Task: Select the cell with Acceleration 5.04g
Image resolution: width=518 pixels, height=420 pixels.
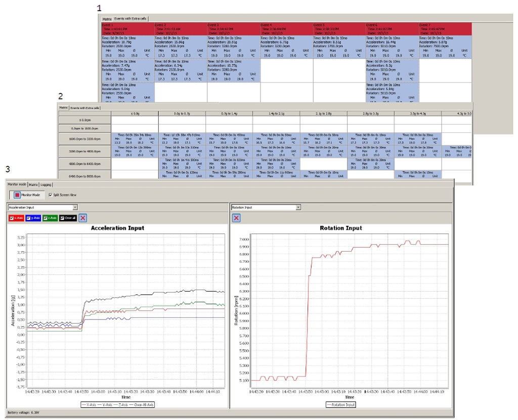Action: pyautogui.click(x=128, y=92)
